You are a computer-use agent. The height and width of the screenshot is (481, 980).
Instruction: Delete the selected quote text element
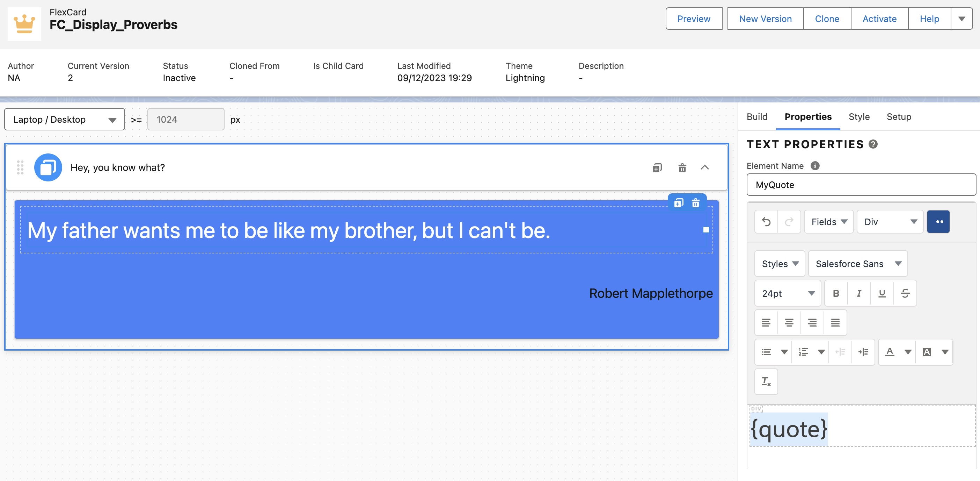click(x=695, y=203)
